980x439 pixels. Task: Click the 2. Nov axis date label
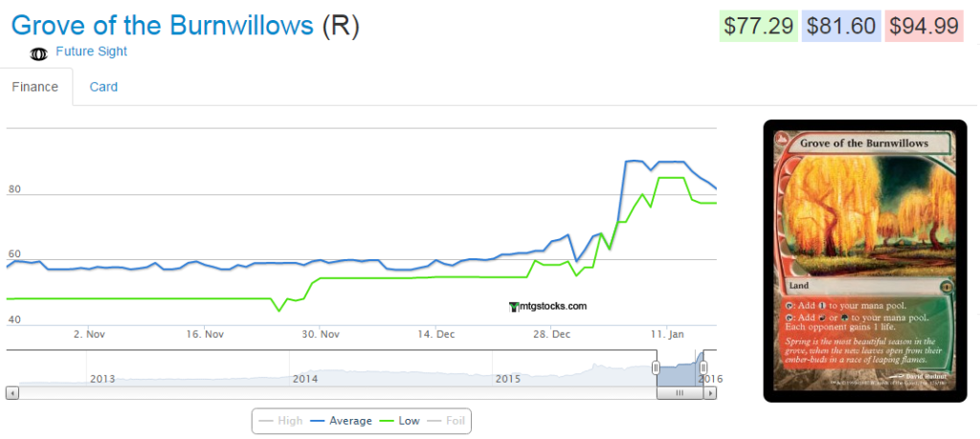pos(89,334)
